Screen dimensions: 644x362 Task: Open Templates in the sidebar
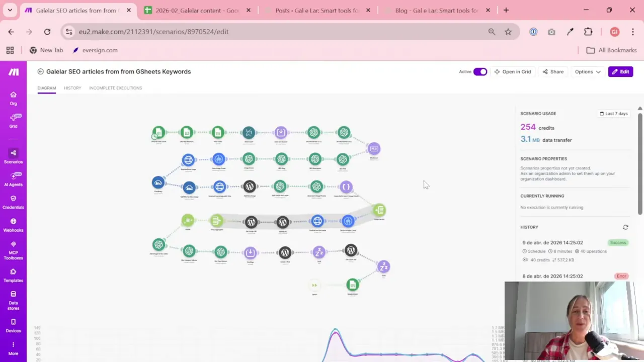click(x=13, y=275)
